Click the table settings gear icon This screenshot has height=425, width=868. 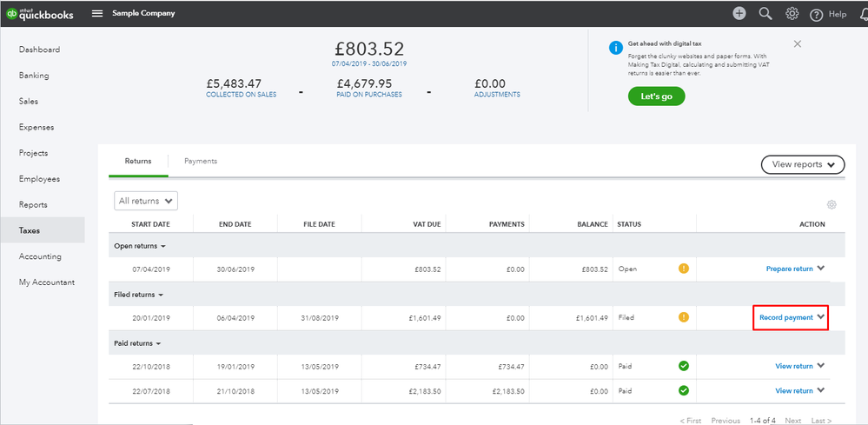[x=832, y=204]
